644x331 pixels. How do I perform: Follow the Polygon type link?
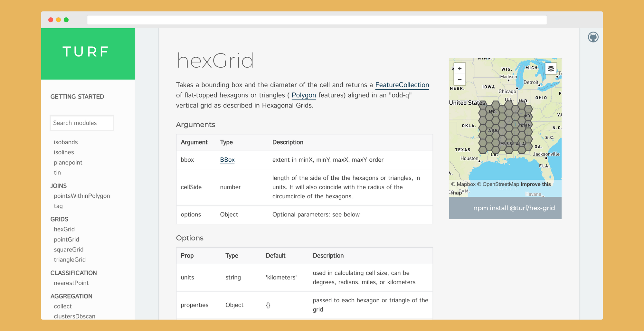[x=303, y=95]
